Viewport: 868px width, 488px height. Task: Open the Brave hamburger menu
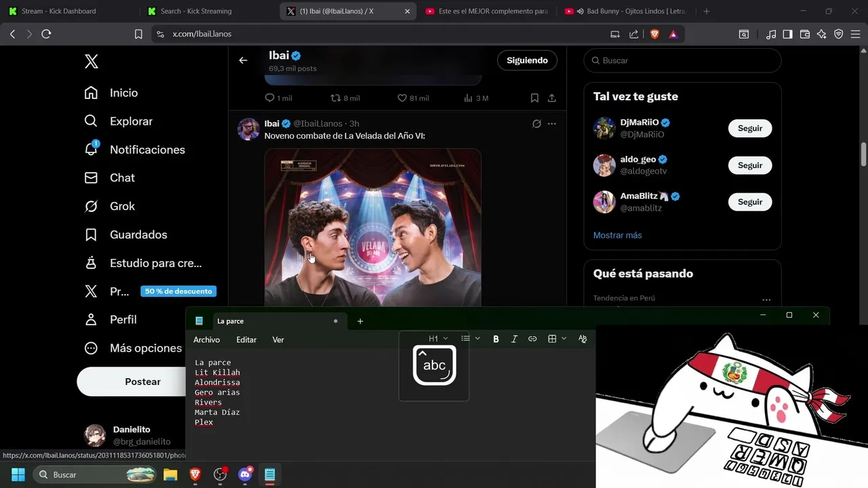pos(855,34)
